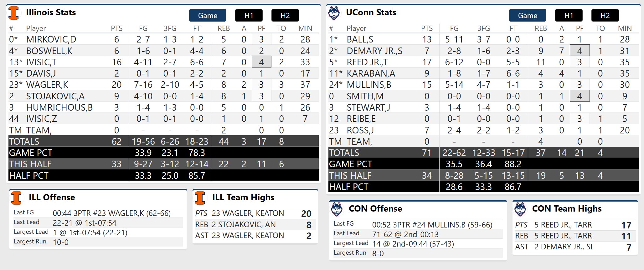Click the REB column header in UConn table
Image resolution: width=644 pixels, height=270 pixels.
click(x=541, y=28)
